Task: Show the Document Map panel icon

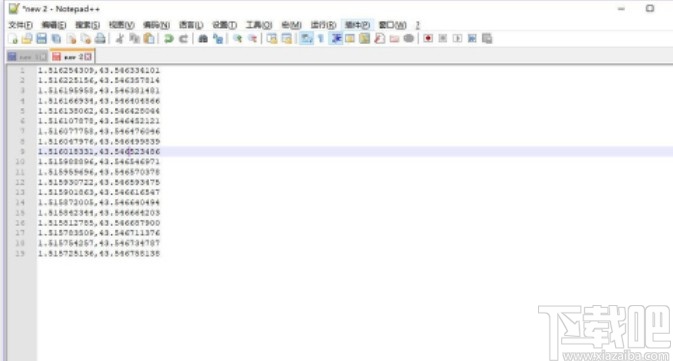Action: 365,39
